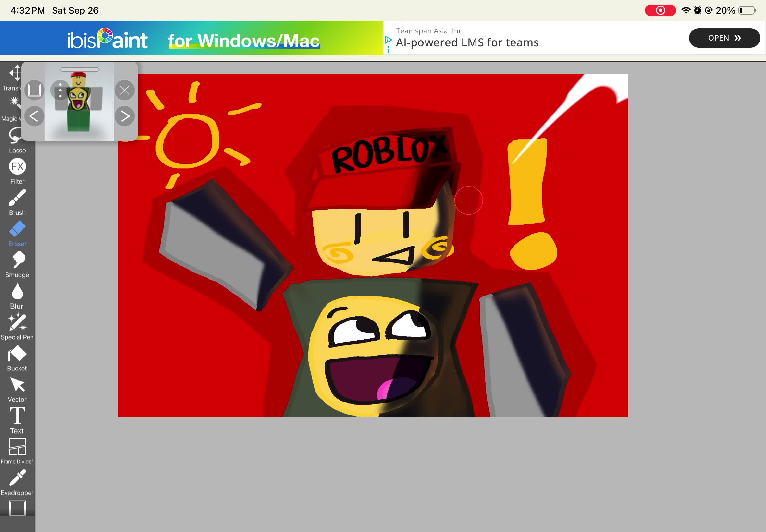Select the Eraser tool

pyautogui.click(x=17, y=234)
